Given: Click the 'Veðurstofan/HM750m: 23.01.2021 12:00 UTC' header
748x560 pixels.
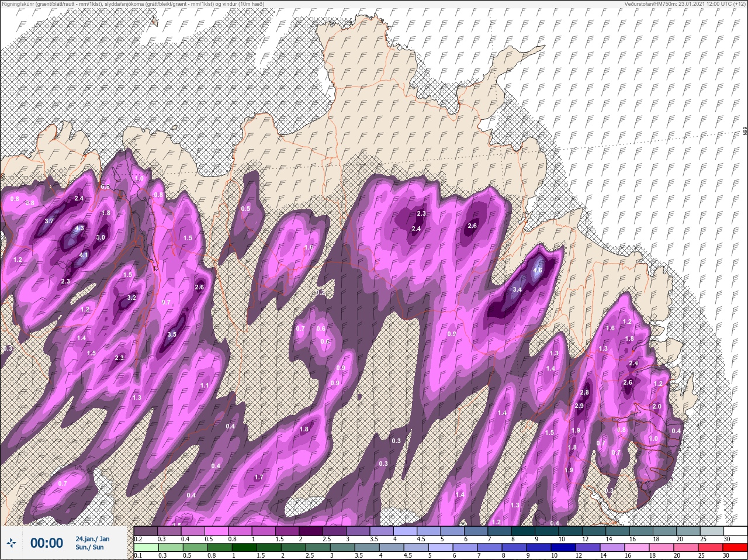Looking at the screenshot, I should tap(685, 4).
